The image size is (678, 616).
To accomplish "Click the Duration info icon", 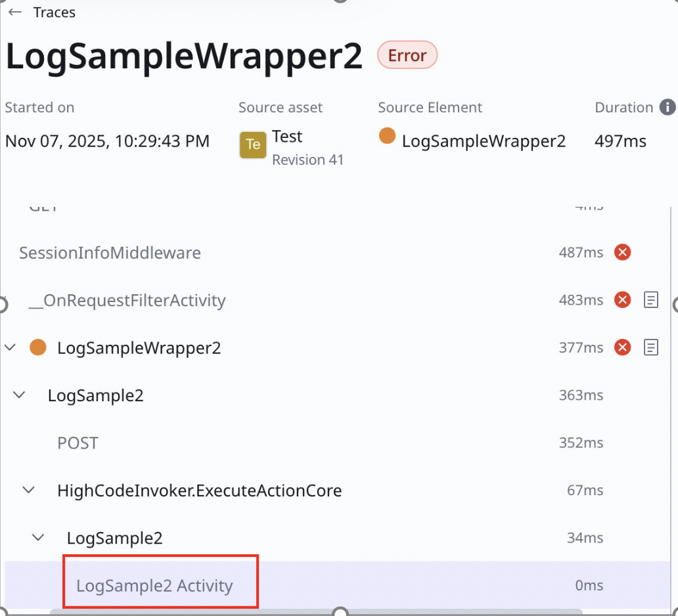I will 667,107.
